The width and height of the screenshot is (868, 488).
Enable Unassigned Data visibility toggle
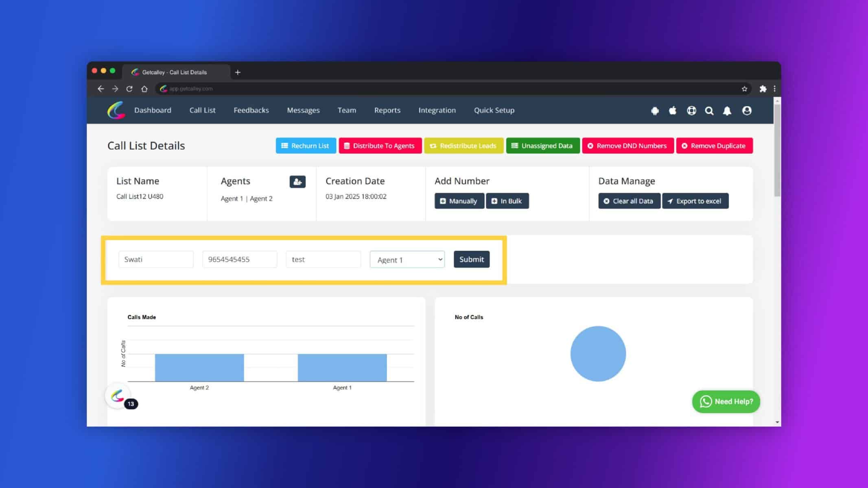(542, 146)
